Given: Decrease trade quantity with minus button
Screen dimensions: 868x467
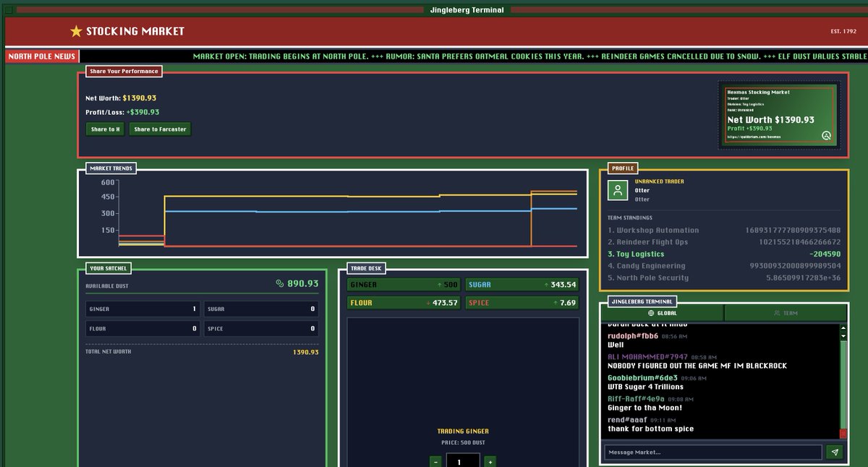Looking at the screenshot, I should (x=435, y=461).
